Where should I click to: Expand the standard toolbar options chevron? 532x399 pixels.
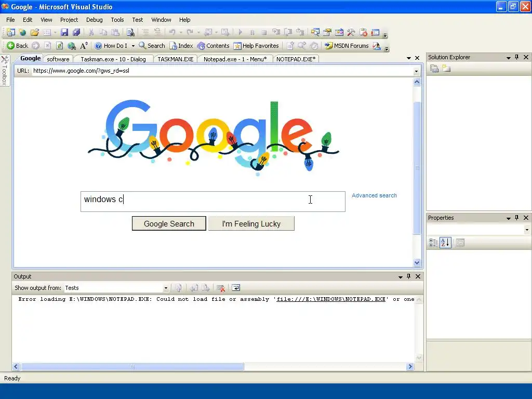tap(385, 35)
